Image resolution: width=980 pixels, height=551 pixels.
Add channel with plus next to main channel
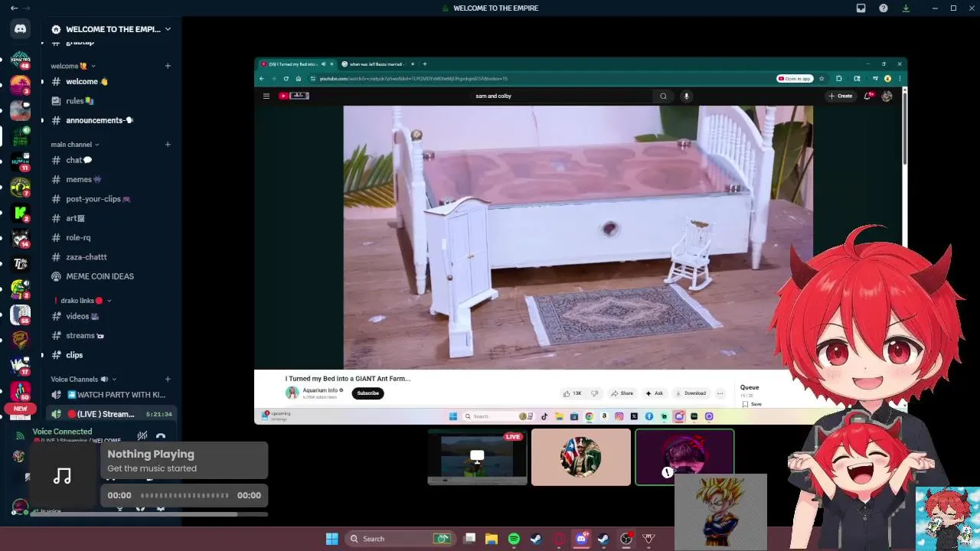[168, 144]
